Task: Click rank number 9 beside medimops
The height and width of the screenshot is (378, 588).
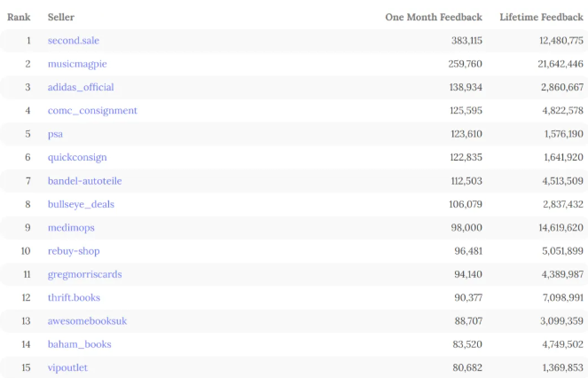Action: coord(27,227)
